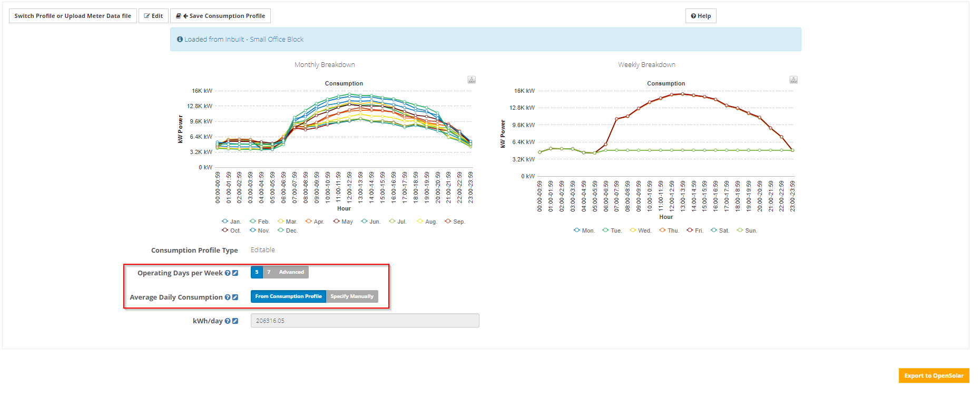
Task: Click edit icon beside Operating Days per Week
Action: (235, 273)
